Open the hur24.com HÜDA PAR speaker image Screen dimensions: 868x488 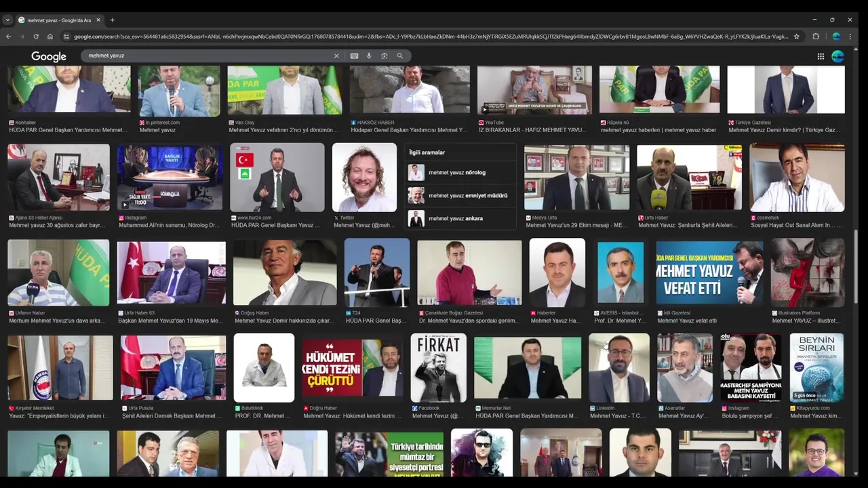277,178
